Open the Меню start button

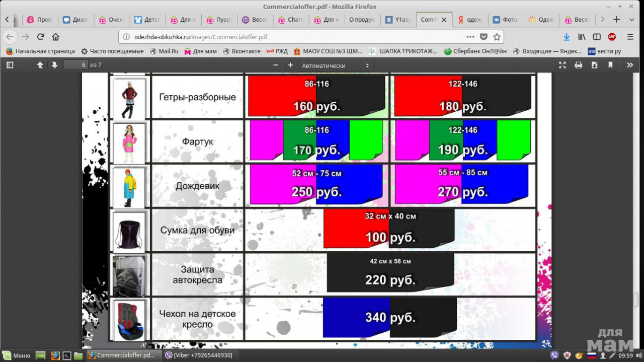(x=17, y=355)
